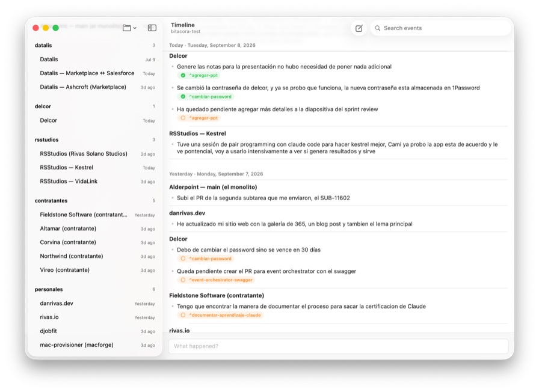Open RSStudios — Kestrel heading in timeline
Image resolution: width=539 pixels, height=392 pixels.
click(x=197, y=133)
